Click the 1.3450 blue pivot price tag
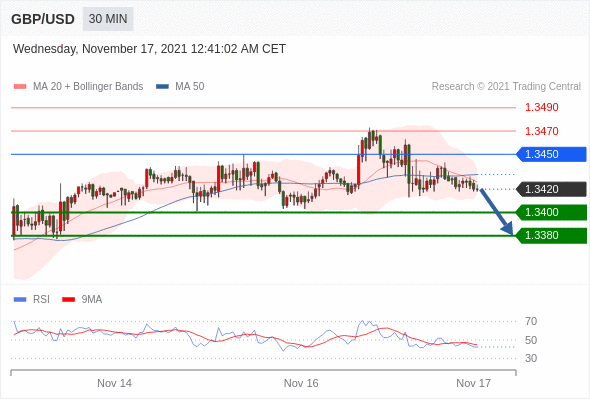This screenshot has width=590, height=400. point(551,154)
